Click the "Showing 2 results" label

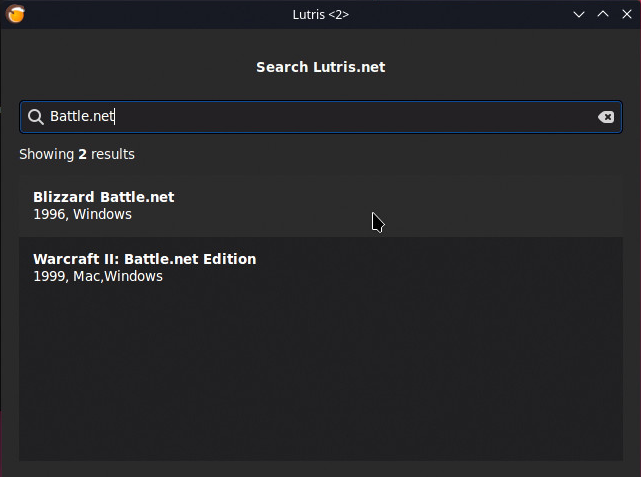click(x=77, y=154)
